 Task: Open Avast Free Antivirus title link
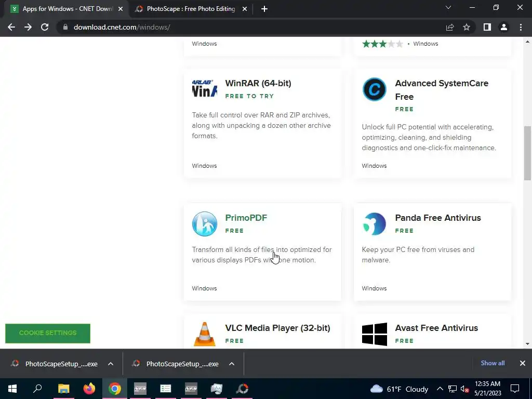tap(436, 328)
